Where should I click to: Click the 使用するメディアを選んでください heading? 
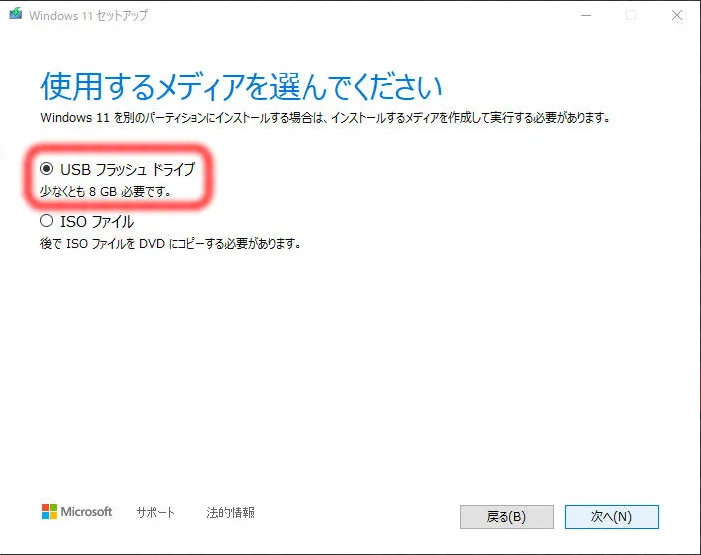pyautogui.click(x=241, y=86)
